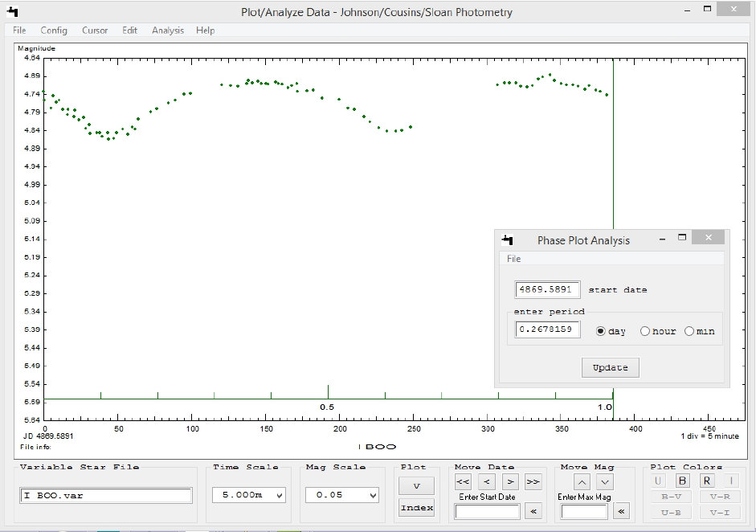The image size is (756, 532).
Task: Select the min period unit radio button
Action: [689, 331]
